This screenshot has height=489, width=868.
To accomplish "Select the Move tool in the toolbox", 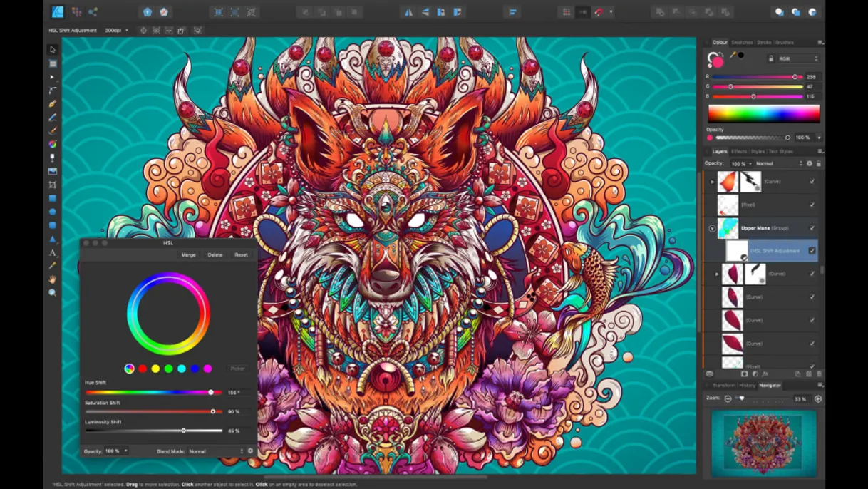I will 53,50.
